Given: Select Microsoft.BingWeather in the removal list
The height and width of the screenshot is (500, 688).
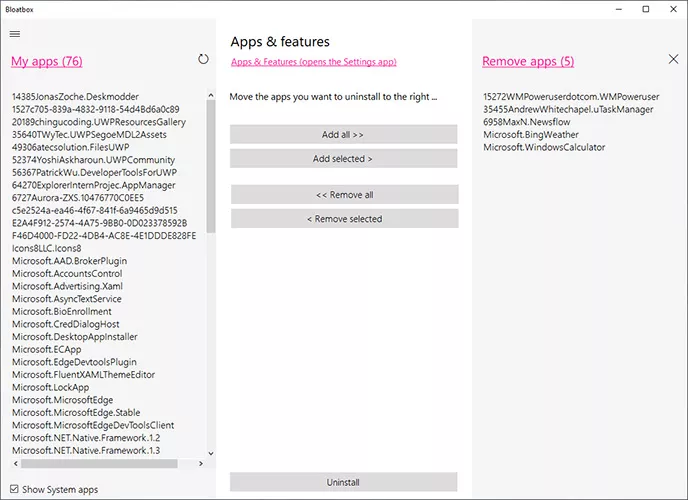Looking at the screenshot, I should pos(531,135).
